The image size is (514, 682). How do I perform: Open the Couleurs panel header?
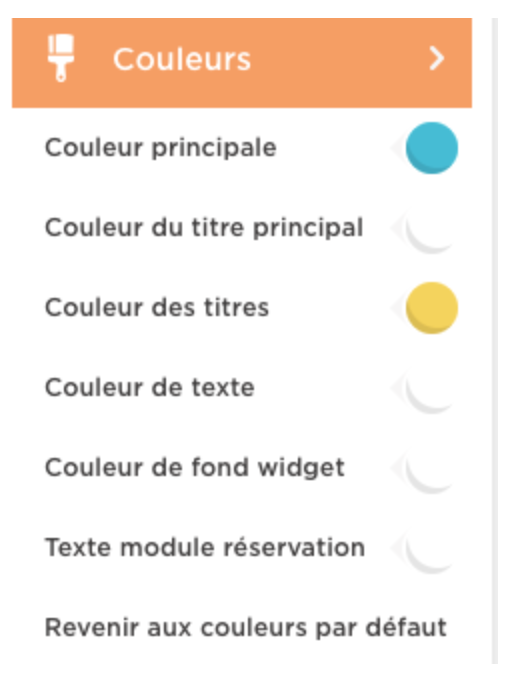click(x=242, y=63)
